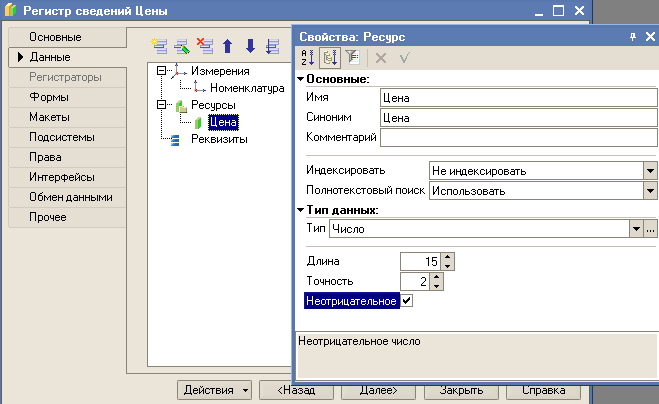Click the Длина numeric field
Screen dimensions: 659x404
(x=421, y=261)
